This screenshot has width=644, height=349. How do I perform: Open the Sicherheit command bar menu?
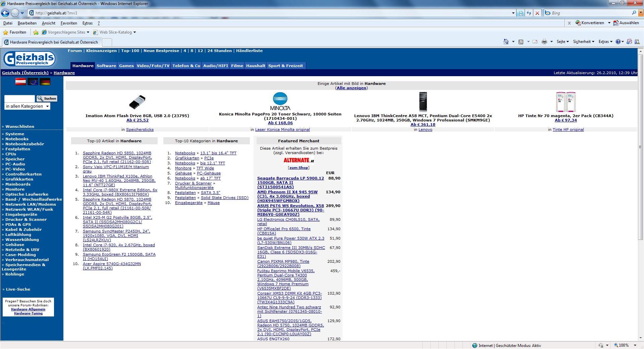click(584, 42)
